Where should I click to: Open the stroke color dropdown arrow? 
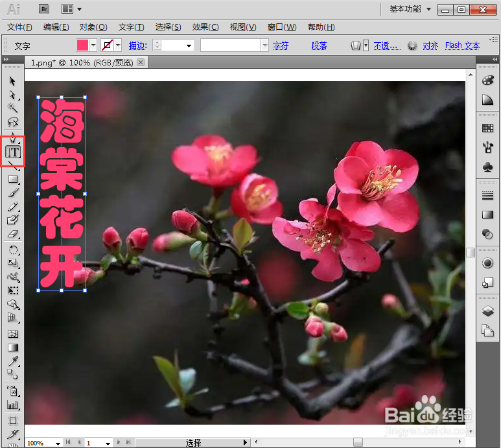click(x=118, y=45)
